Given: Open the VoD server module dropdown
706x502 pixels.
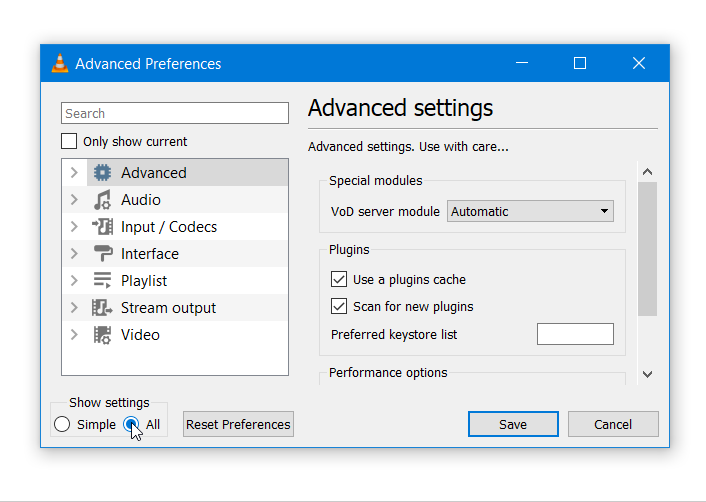Looking at the screenshot, I should [x=530, y=211].
